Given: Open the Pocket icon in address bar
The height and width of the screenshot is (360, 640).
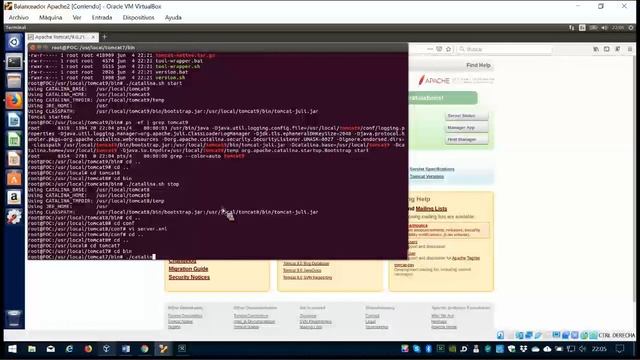Looking at the screenshot, I should coord(439,49).
